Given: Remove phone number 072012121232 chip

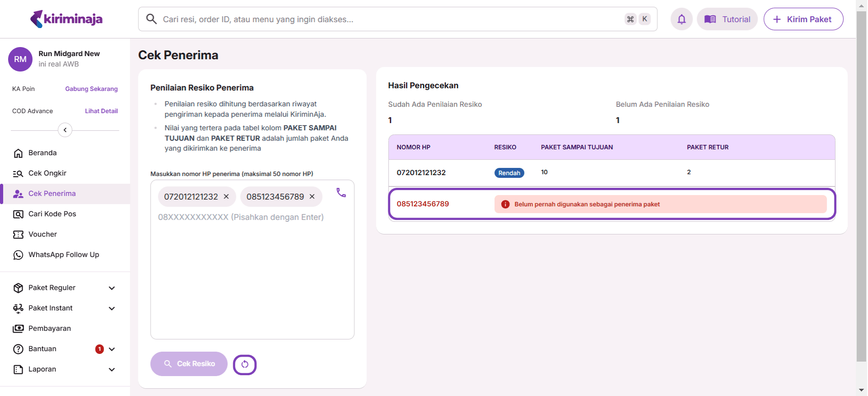Looking at the screenshot, I should click(x=226, y=197).
